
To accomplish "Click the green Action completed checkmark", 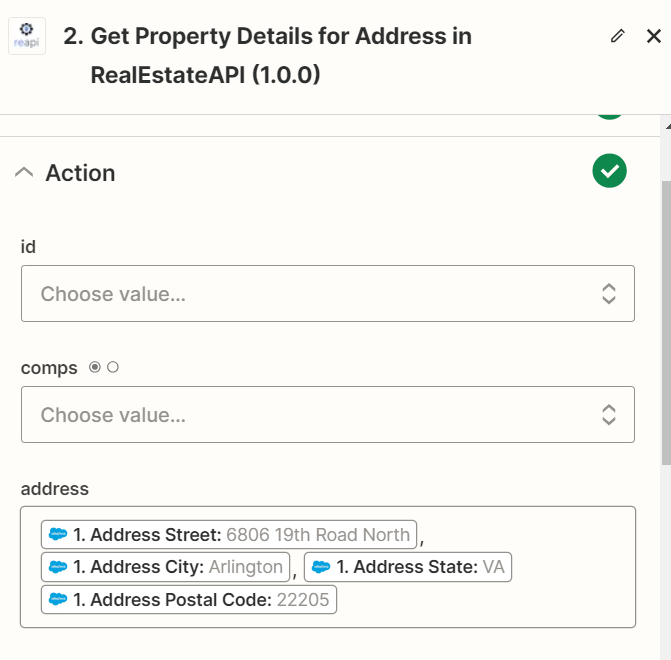I will point(609,171).
